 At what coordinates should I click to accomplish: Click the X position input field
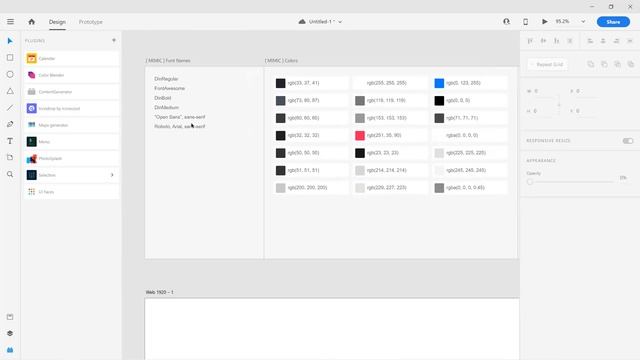(588, 91)
